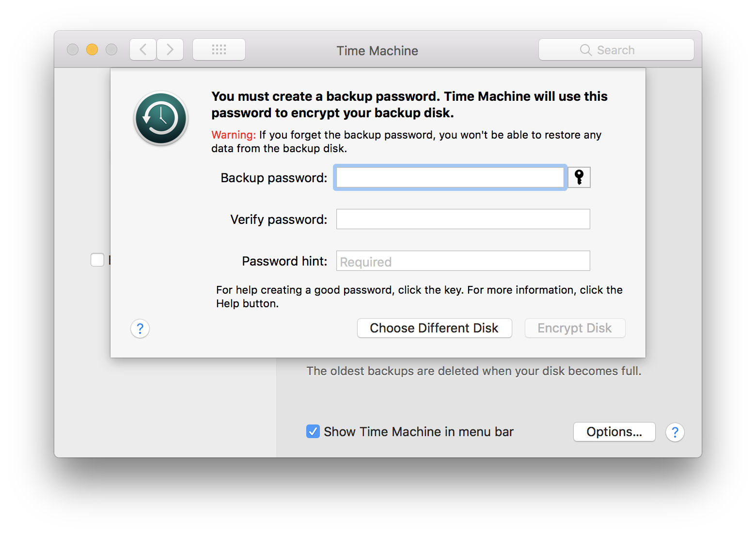This screenshot has width=756, height=535.
Task: Minimize the window with yellow button
Action: [x=92, y=49]
